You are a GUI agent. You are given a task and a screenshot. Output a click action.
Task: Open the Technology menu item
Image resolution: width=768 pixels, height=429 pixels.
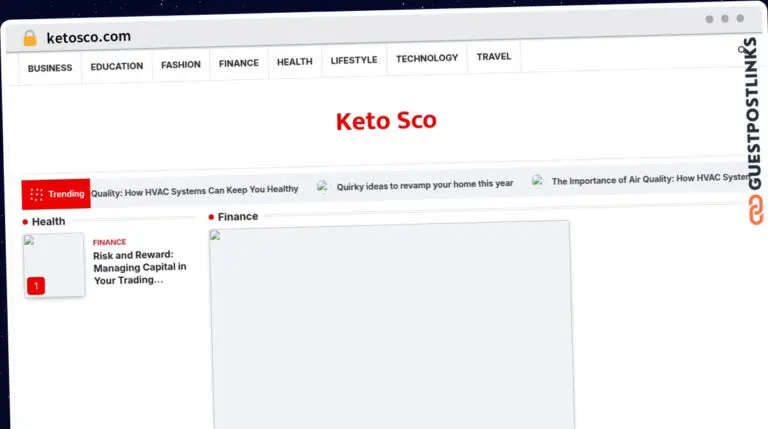(x=427, y=58)
